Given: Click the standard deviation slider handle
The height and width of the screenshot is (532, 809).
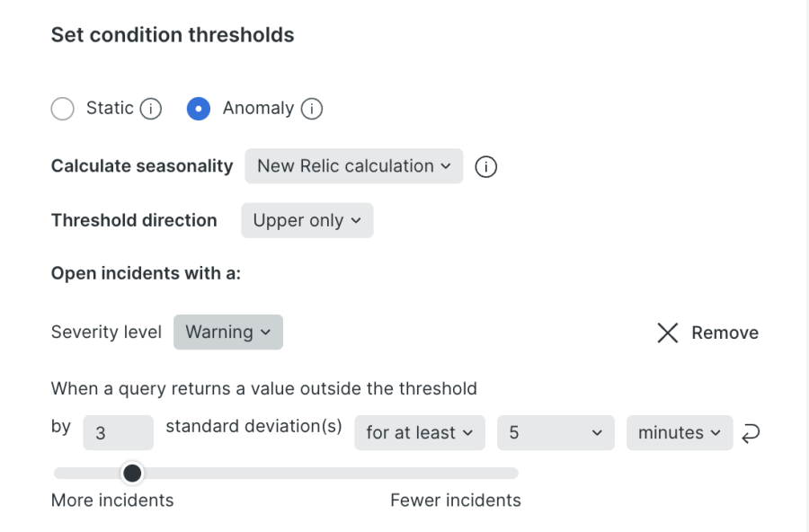Looking at the screenshot, I should [132, 473].
